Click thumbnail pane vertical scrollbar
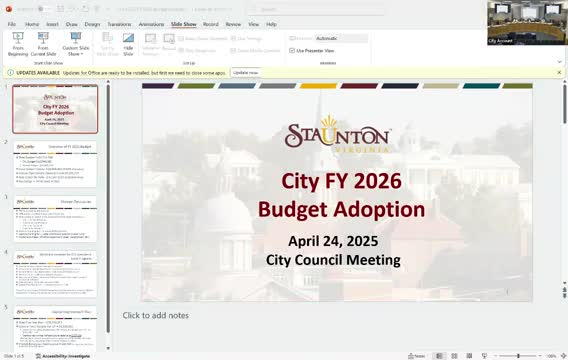This screenshot has height=360, width=568. 108,209
